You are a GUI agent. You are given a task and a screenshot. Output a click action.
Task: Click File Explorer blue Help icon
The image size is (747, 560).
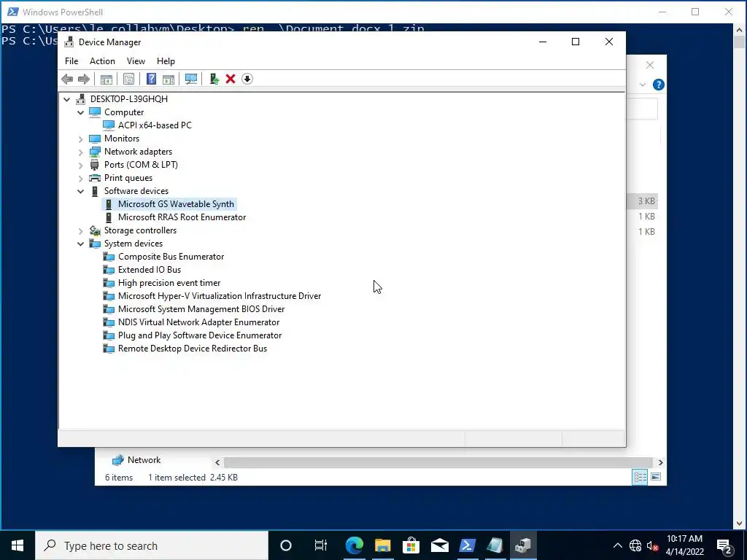659,85
